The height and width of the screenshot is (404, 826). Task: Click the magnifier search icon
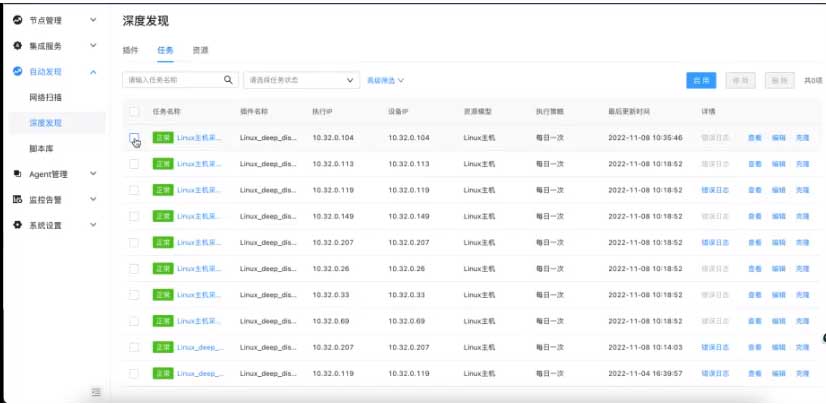point(228,80)
